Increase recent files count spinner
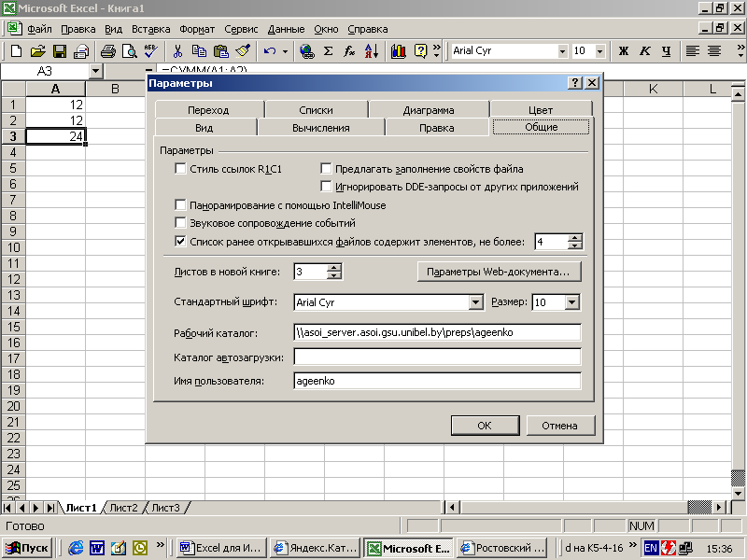 (575, 238)
